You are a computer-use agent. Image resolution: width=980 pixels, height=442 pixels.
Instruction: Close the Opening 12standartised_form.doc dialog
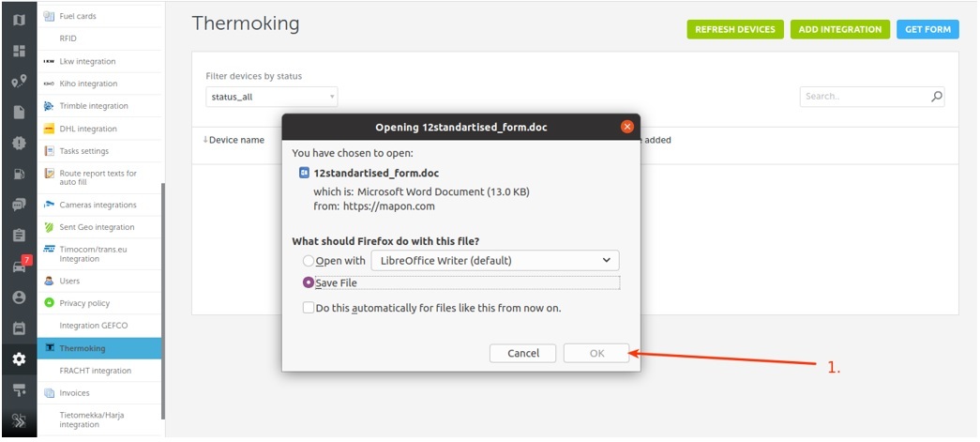point(627,127)
